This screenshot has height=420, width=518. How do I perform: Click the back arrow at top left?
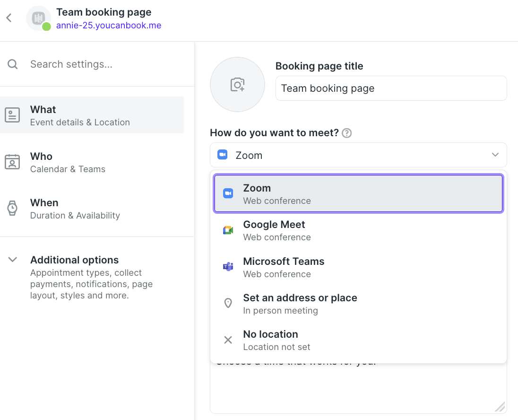(x=8, y=17)
